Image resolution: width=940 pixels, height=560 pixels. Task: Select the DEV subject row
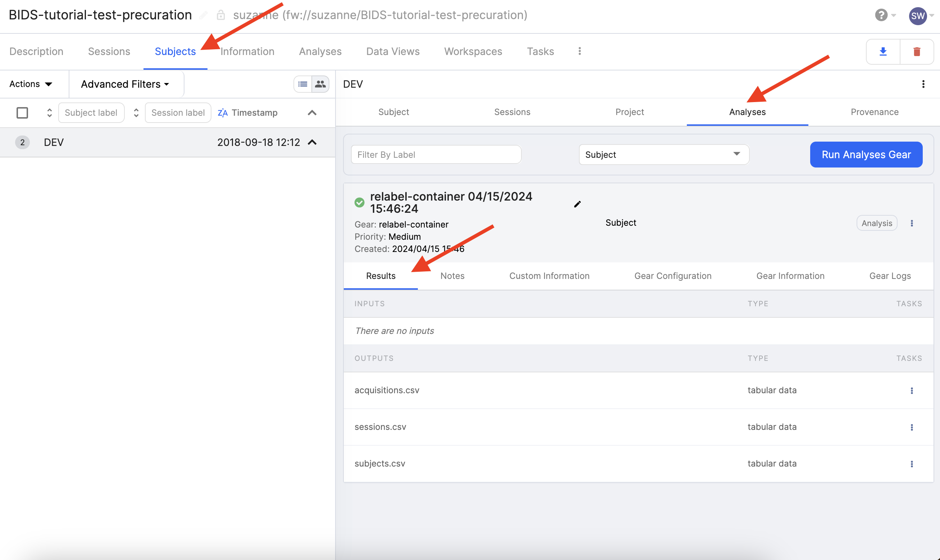coord(168,142)
